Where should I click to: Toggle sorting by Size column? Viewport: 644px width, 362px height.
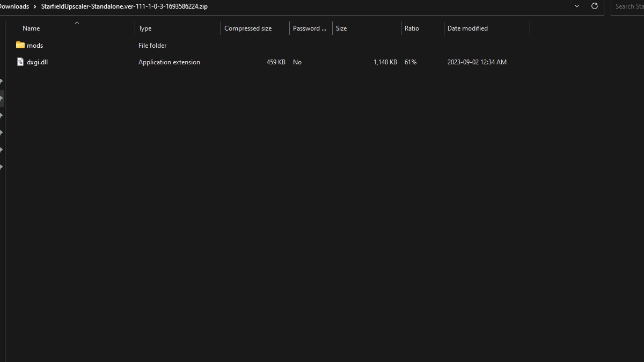tap(341, 28)
